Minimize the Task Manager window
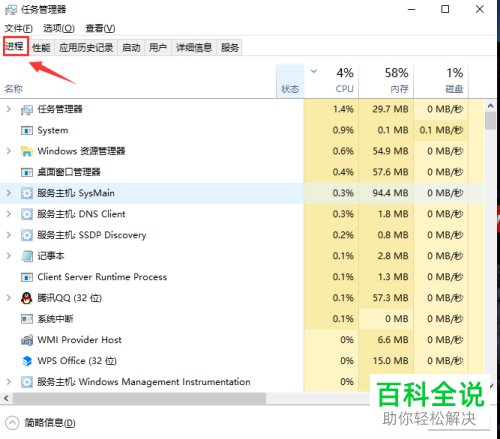The image size is (500, 439). (412, 9)
